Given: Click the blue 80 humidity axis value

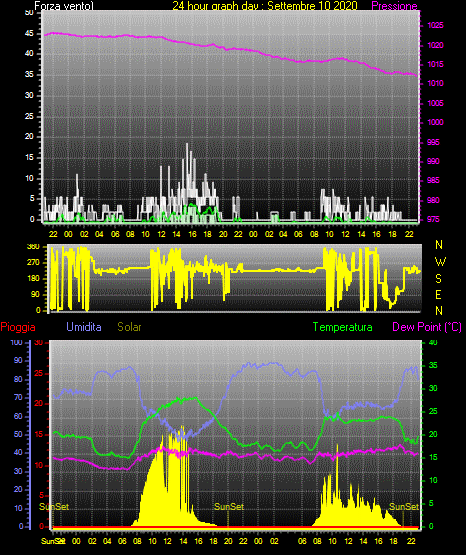Looking at the screenshot, I should [x=18, y=379].
